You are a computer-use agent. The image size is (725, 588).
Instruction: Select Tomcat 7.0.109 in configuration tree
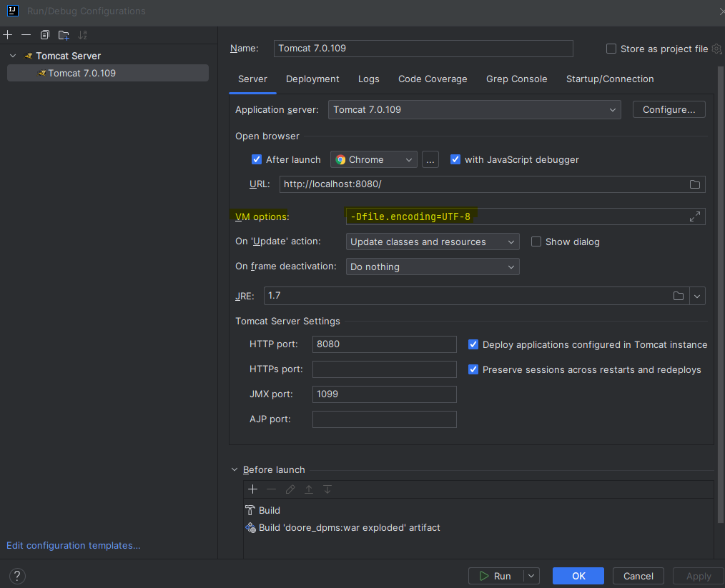coord(108,73)
